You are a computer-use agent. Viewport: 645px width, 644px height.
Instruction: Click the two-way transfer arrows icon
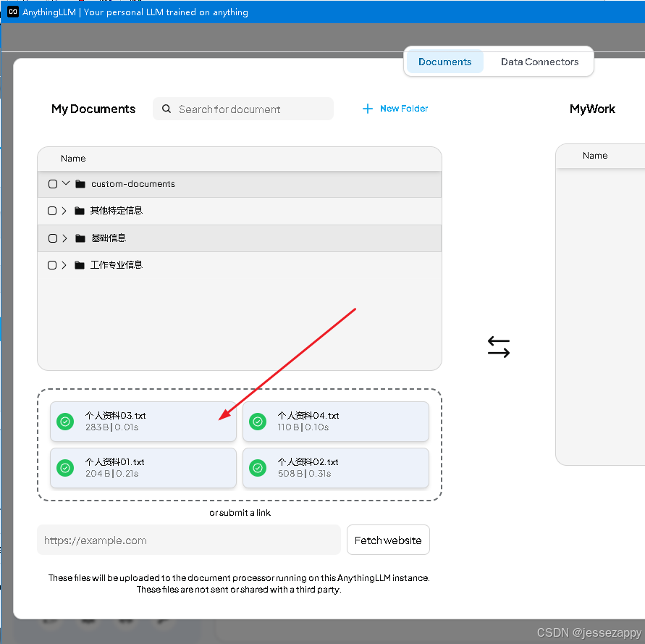click(x=499, y=347)
